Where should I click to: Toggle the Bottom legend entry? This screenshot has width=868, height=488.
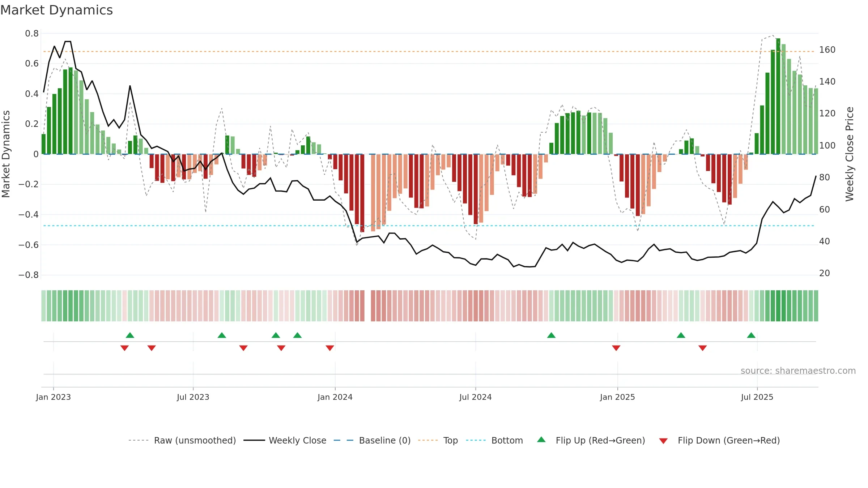tap(494, 440)
